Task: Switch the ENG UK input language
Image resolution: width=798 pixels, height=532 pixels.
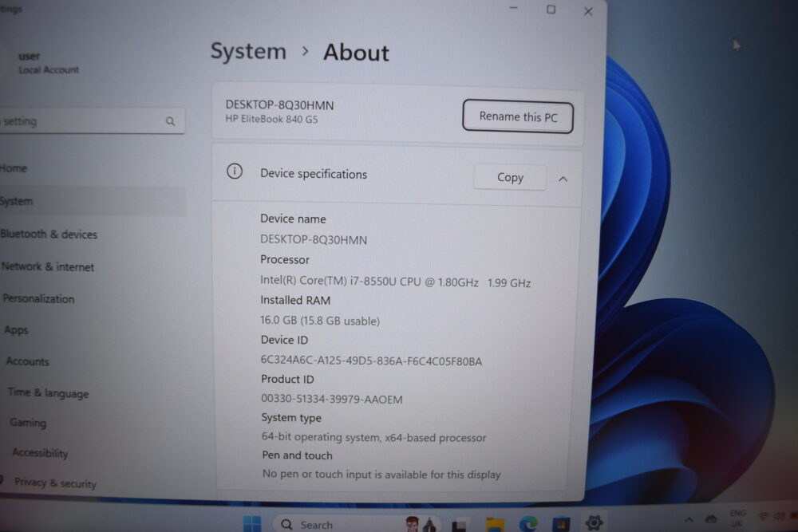Action: point(737,518)
